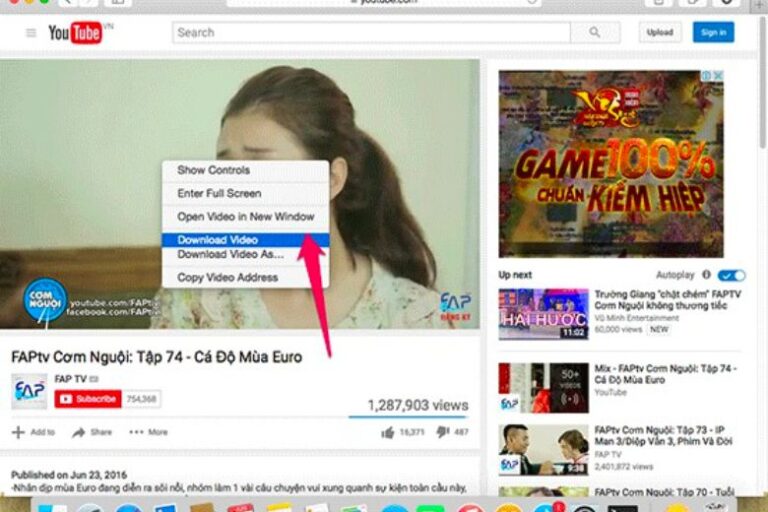This screenshot has width=768, height=512.
Task: Click the NEW badge on Trường Giang video
Action: pyautogui.click(x=659, y=330)
